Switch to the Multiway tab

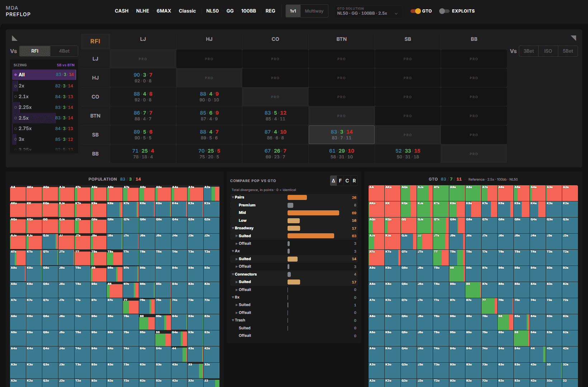pyautogui.click(x=314, y=11)
